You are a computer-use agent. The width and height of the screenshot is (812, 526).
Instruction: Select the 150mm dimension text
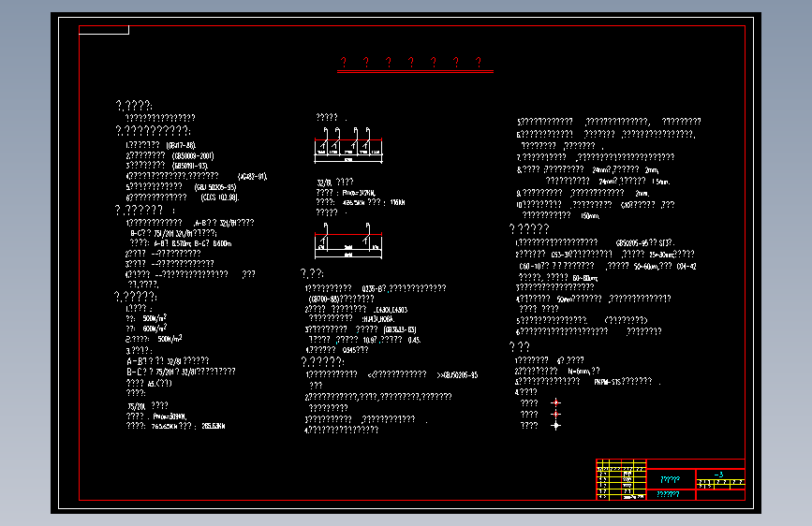pos(590,216)
